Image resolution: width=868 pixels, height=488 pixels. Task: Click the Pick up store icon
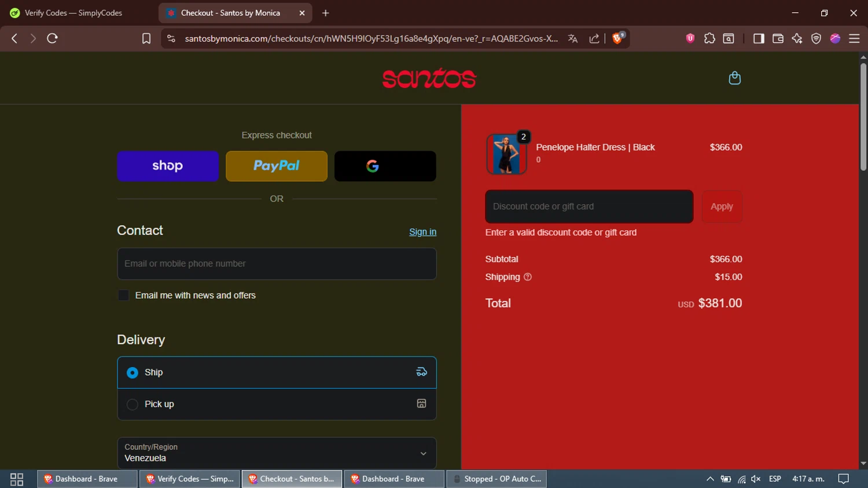[422, 403]
